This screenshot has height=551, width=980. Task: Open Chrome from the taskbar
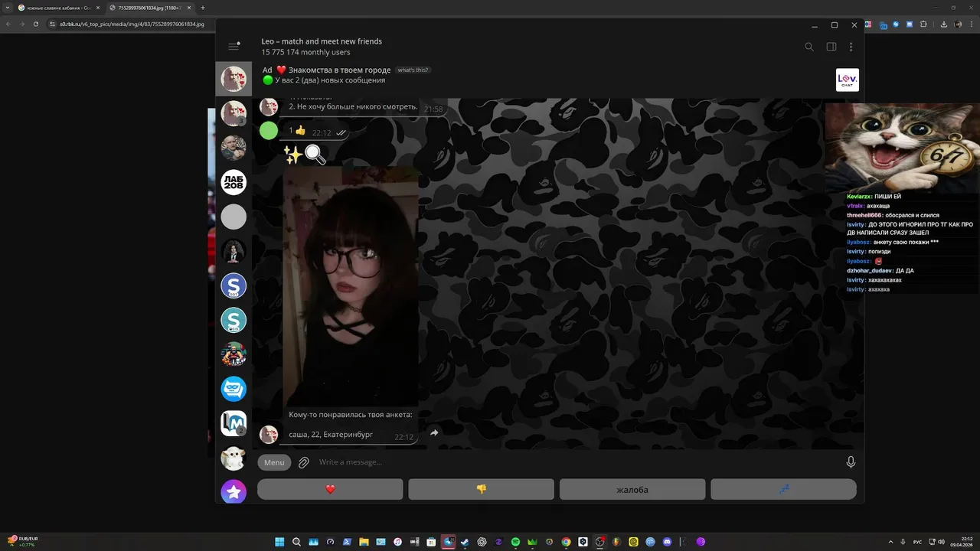coord(566,542)
